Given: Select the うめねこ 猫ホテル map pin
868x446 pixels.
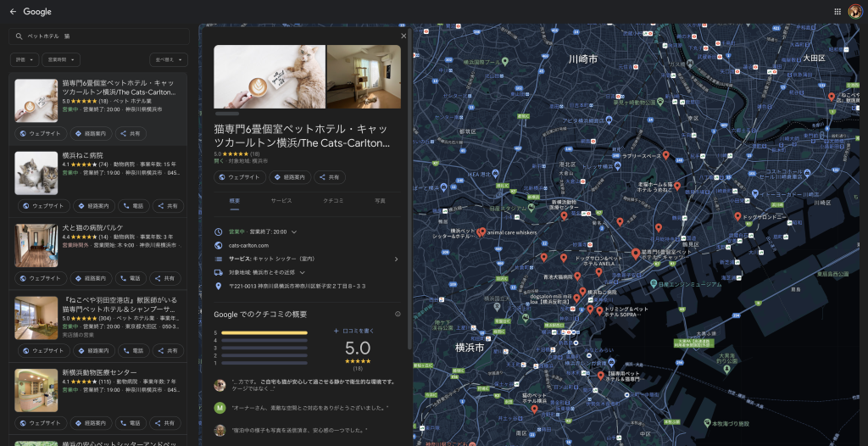Looking at the screenshot, I should point(677,187).
